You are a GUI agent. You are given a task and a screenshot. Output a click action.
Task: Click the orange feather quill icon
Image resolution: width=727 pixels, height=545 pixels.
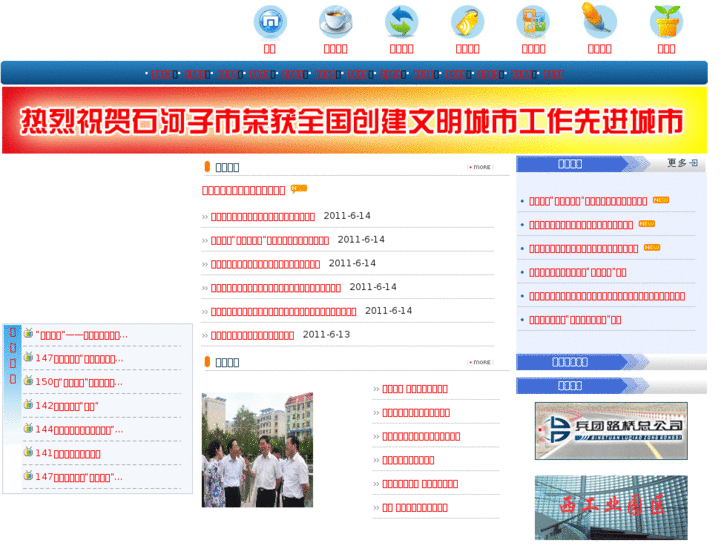click(x=599, y=21)
